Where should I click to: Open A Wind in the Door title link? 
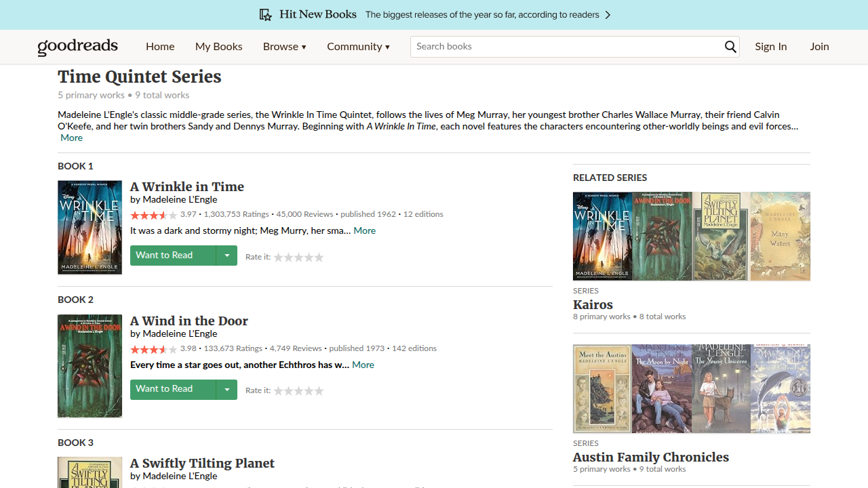[189, 321]
